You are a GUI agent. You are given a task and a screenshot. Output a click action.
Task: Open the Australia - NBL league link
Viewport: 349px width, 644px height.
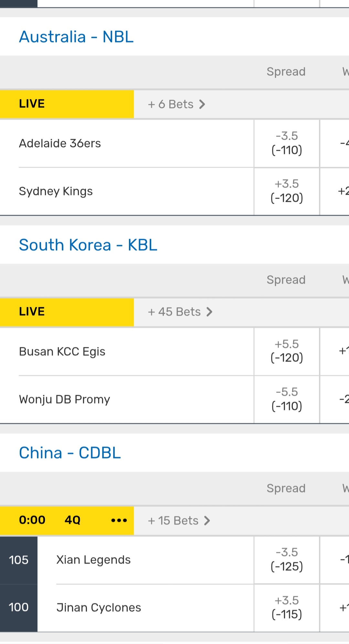click(x=76, y=37)
